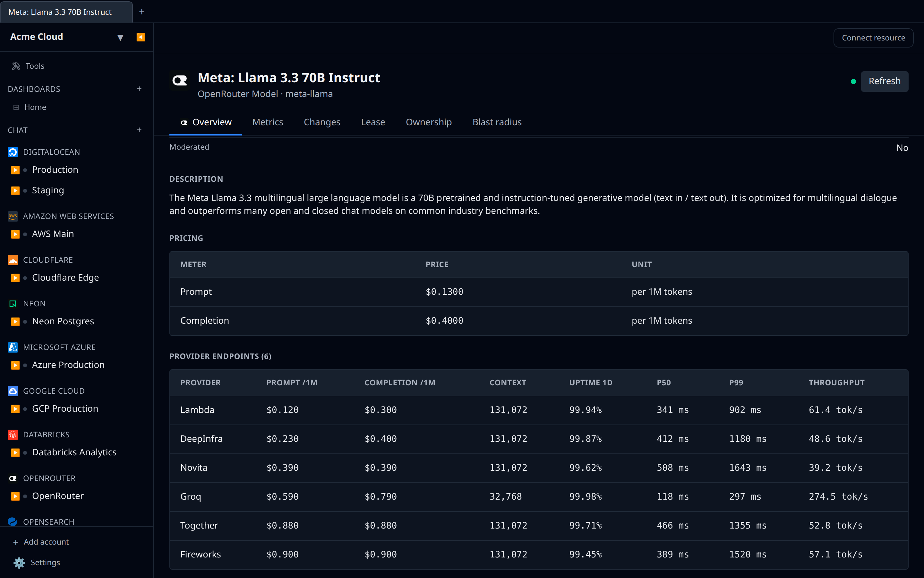The image size is (924, 578).
Task: Expand the Staging account arrow
Action: pyautogui.click(x=15, y=190)
